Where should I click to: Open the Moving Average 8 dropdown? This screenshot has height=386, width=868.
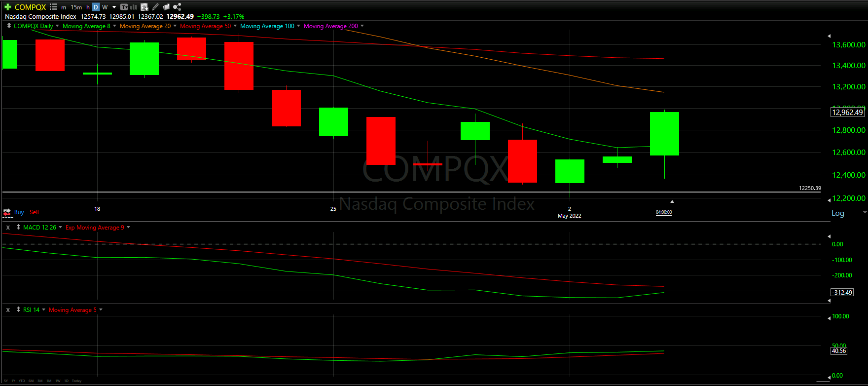[114, 26]
